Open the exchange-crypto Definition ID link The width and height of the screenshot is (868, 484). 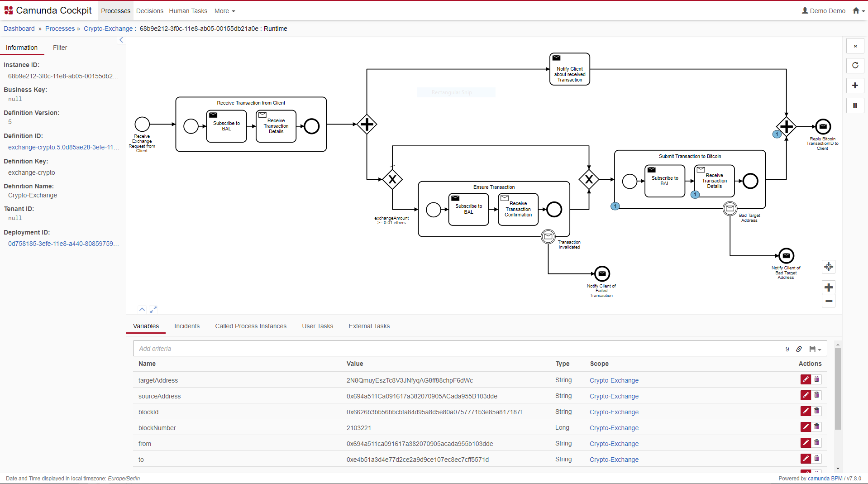coord(63,147)
